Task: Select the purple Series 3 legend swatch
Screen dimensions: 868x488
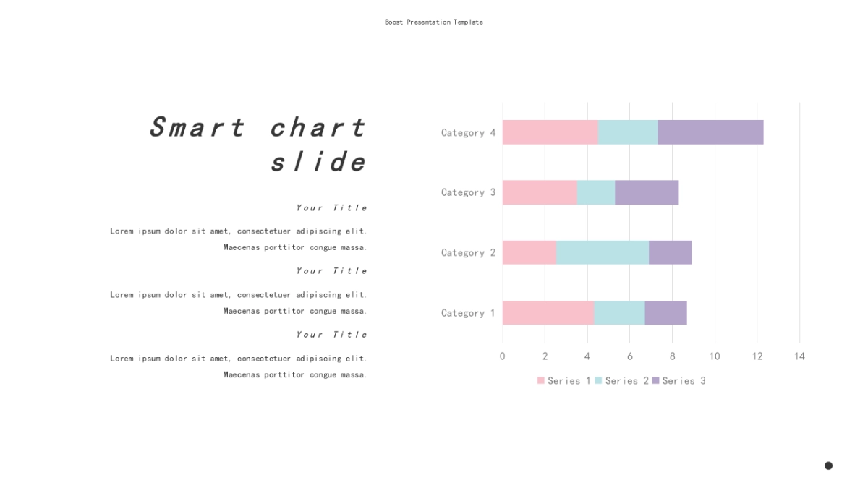Action: (x=656, y=380)
